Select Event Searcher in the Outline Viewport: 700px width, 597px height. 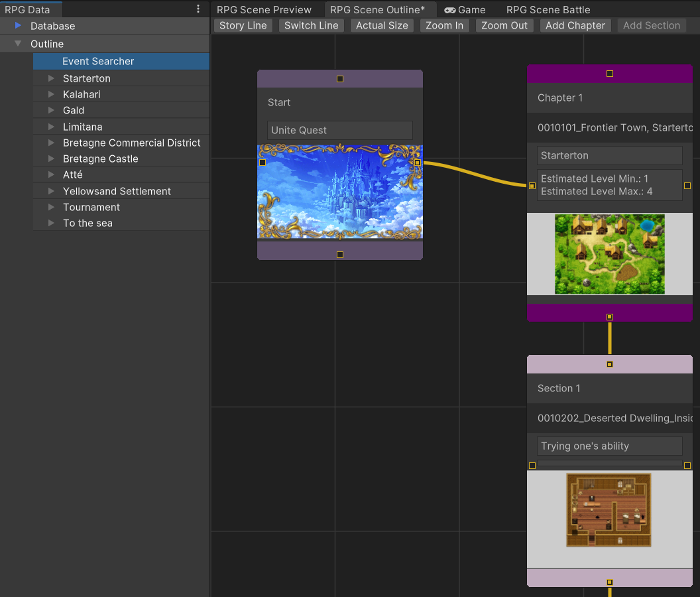121,61
